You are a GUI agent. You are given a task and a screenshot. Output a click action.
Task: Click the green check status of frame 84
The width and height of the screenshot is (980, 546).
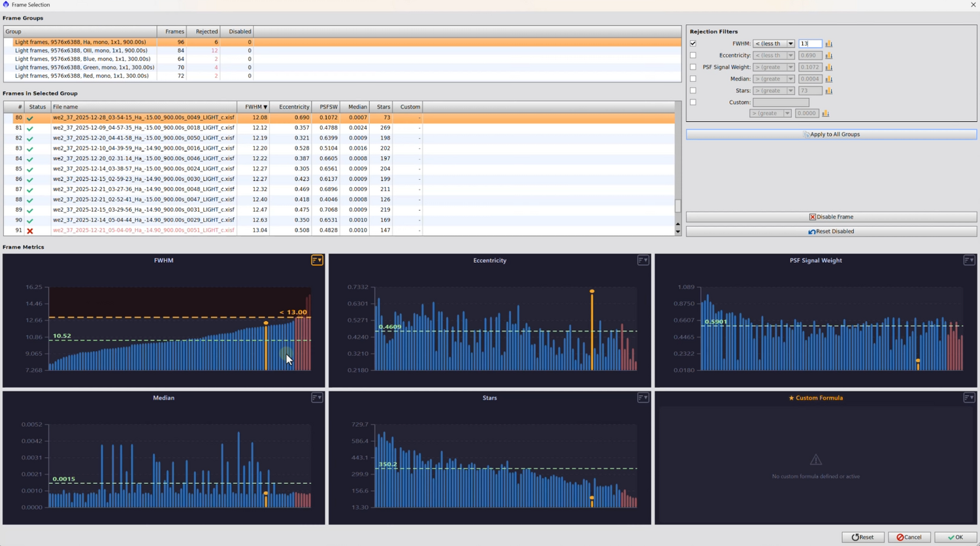pyautogui.click(x=30, y=159)
